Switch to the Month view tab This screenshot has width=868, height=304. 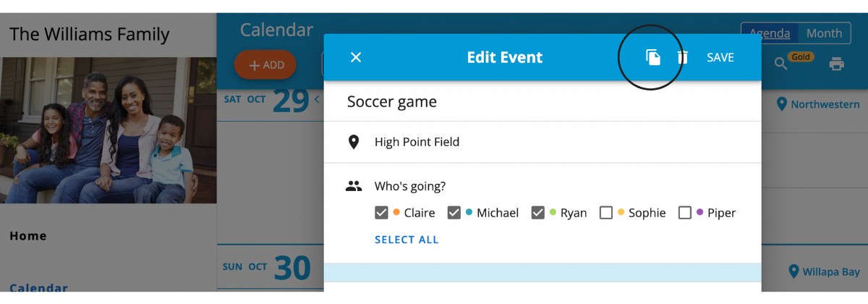825,33
